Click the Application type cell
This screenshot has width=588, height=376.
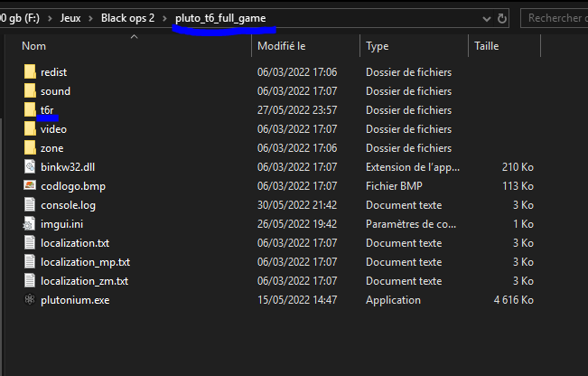[393, 300]
